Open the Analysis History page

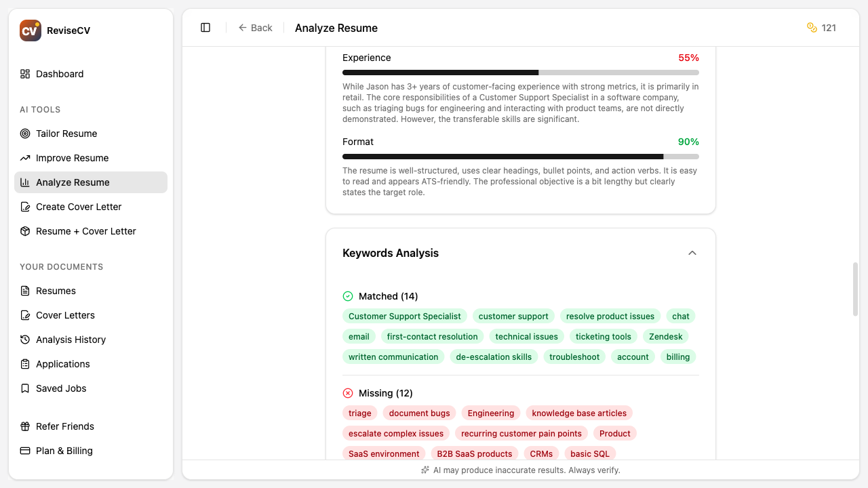pyautogui.click(x=71, y=340)
